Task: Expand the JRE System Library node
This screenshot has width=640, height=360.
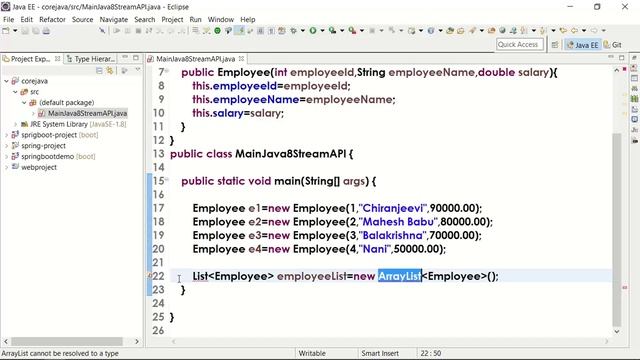Action: pos(16,124)
